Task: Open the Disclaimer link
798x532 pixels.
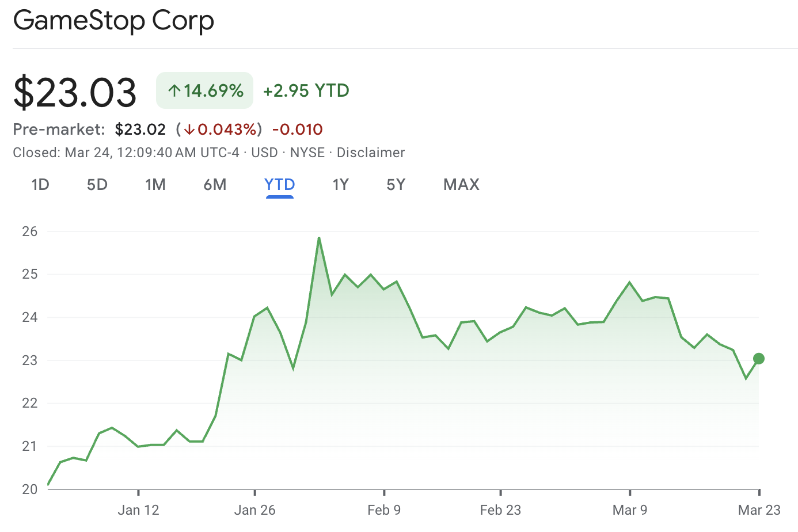Action: [x=371, y=153]
